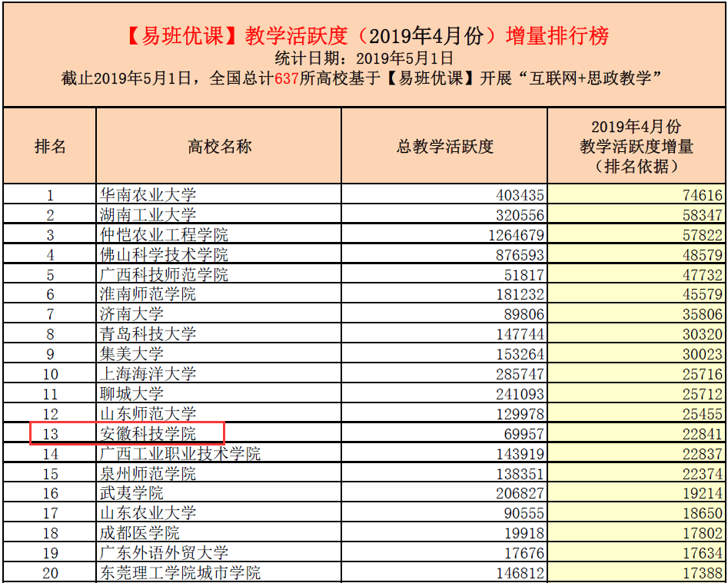Image resolution: width=728 pixels, height=583 pixels.
Task: Select the 济南大学 cell
Action: (x=131, y=314)
